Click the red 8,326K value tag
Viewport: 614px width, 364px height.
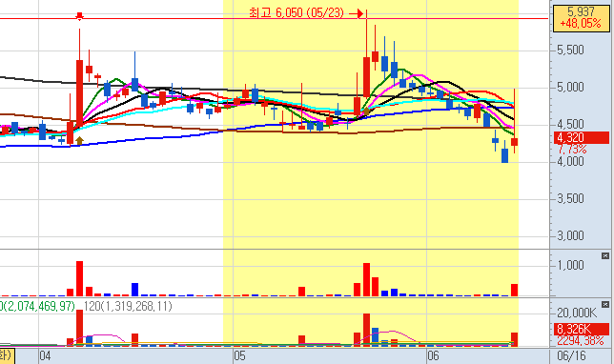point(582,329)
